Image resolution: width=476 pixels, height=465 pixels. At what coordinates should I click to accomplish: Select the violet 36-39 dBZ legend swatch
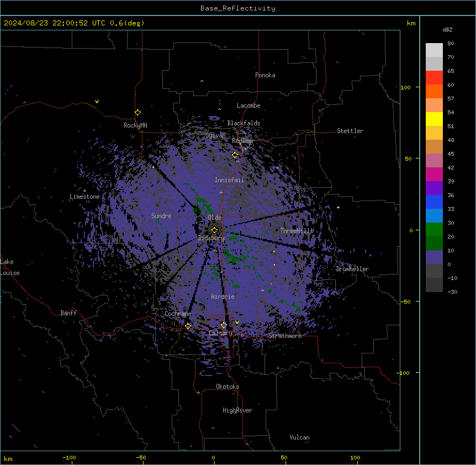tap(434, 188)
